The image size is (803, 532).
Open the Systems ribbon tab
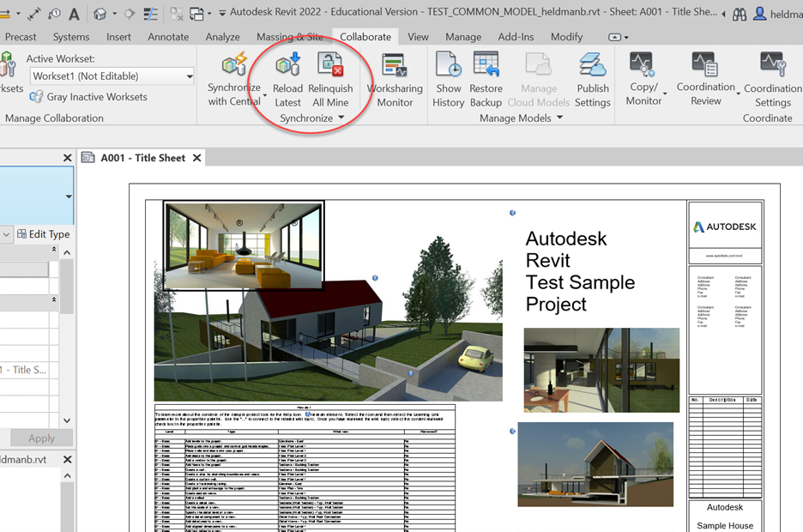[x=71, y=37]
